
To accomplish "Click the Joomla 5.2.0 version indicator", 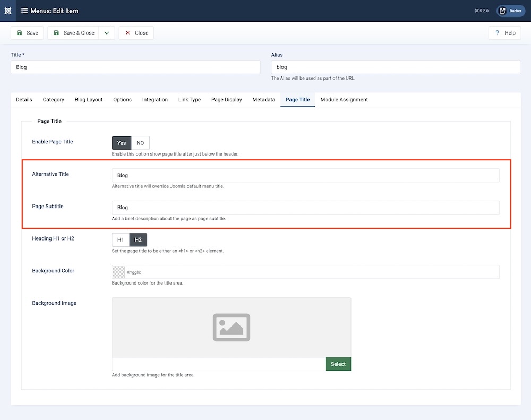I will tap(482, 11).
